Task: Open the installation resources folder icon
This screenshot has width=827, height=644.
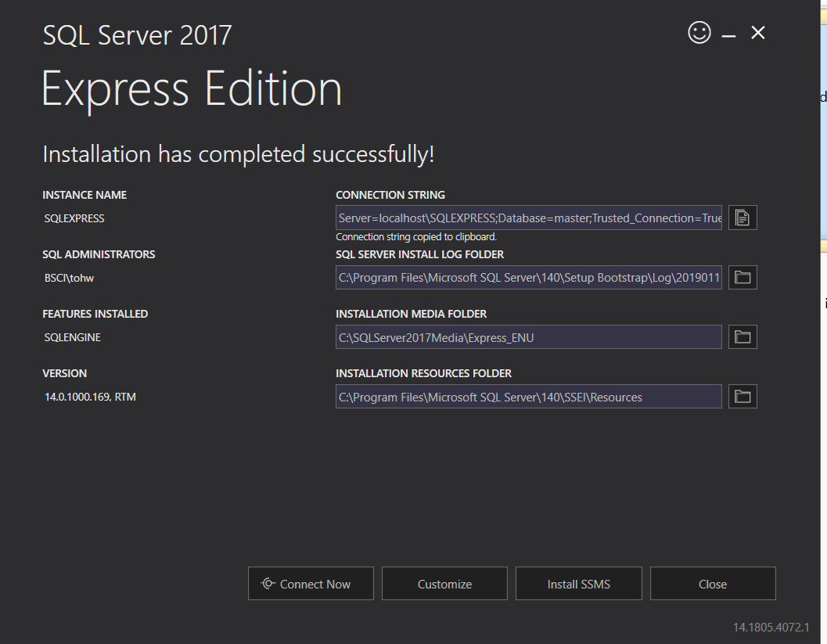Action: (743, 397)
